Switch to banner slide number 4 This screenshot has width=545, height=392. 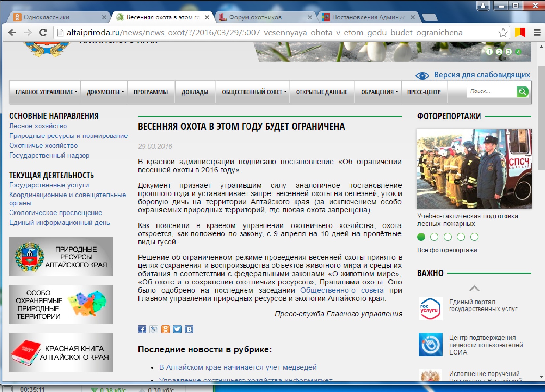518,52
